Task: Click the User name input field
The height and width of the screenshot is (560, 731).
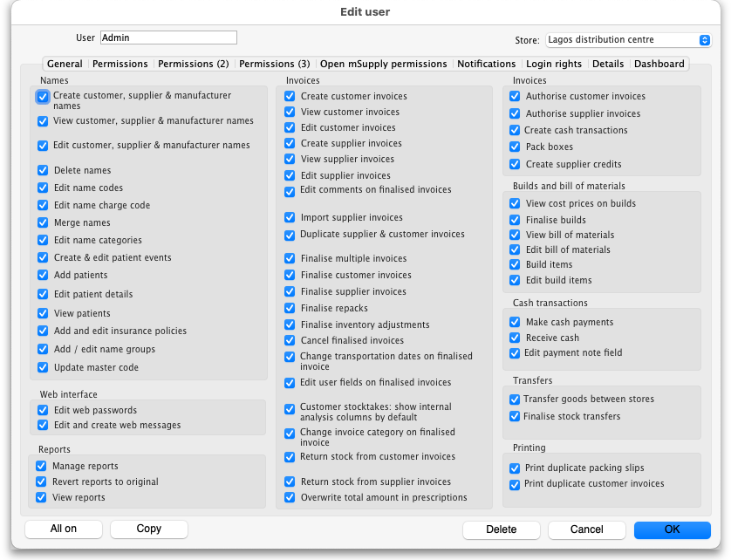Action: (x=168, y=38)
